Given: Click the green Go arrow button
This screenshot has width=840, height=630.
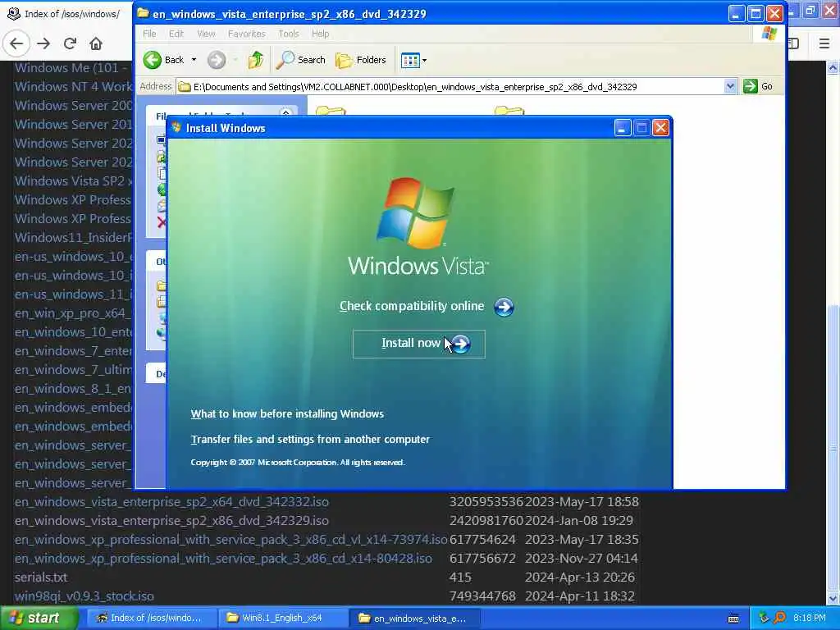Looking at the screenshot, I should tap(751, 86).
